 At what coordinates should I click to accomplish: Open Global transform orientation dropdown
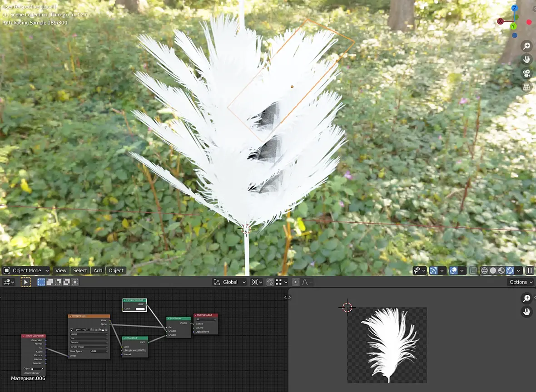(x=229, y=282)
